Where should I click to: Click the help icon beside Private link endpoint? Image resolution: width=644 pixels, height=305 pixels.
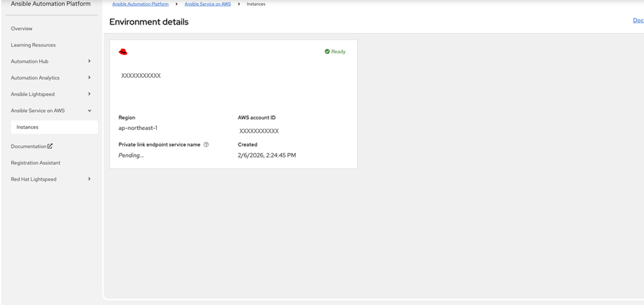[x=206, y=145]
